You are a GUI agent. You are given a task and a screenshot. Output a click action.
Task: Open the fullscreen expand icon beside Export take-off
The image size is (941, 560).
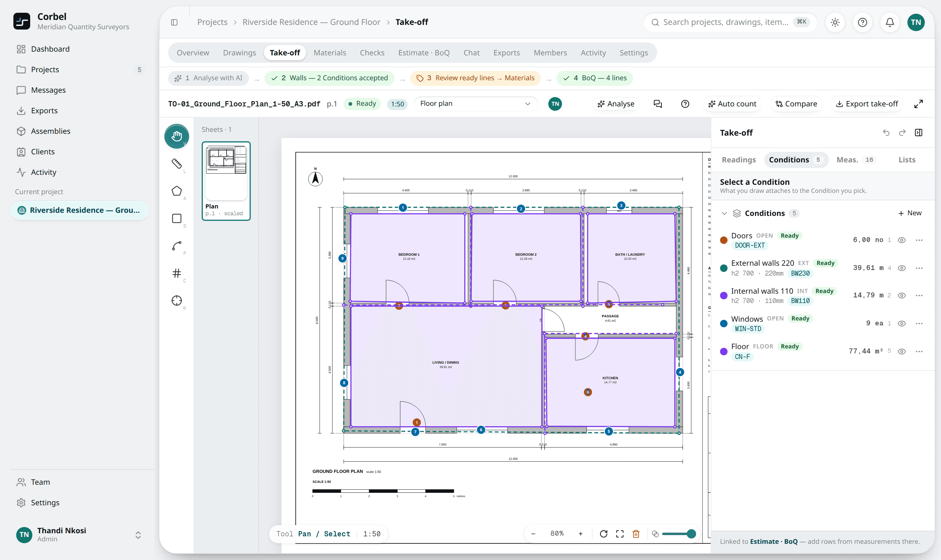click(x=919, y=104)
